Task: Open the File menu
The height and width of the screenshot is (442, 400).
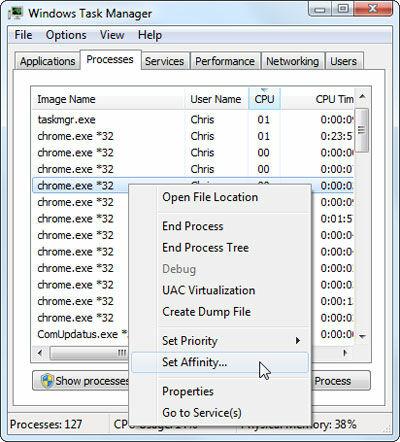Action: coord(23,35)
